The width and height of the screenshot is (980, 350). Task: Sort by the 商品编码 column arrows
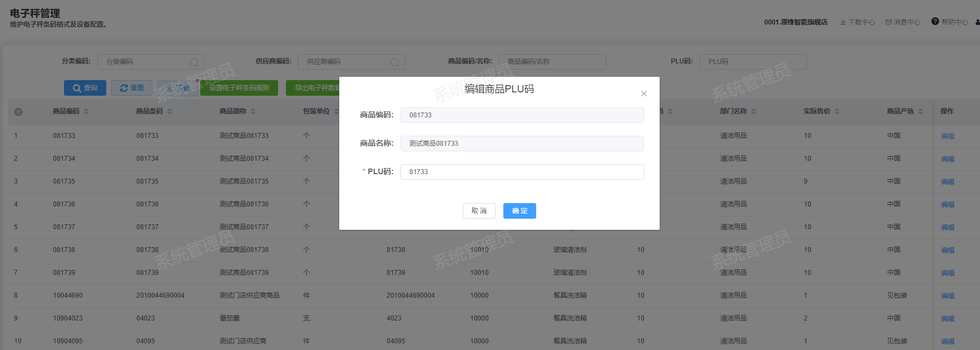(86, 111)
